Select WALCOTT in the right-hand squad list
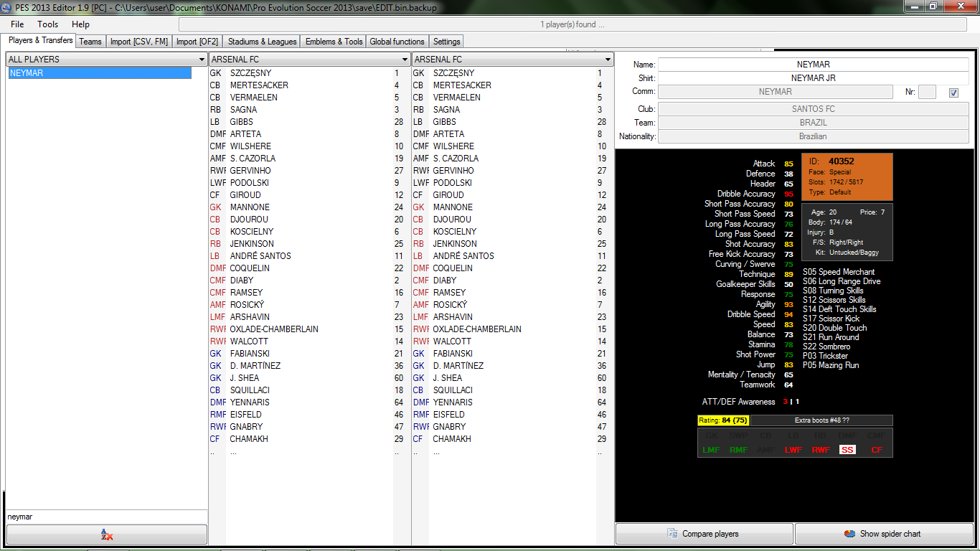980x551 pixels. (x=512, y=342)
